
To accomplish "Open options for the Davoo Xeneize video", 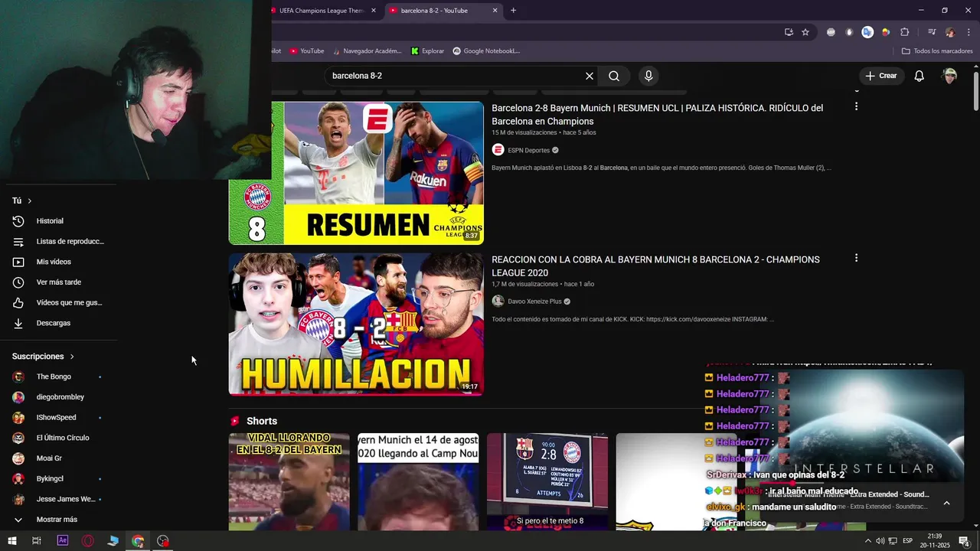I will click(x=856, y=258).
